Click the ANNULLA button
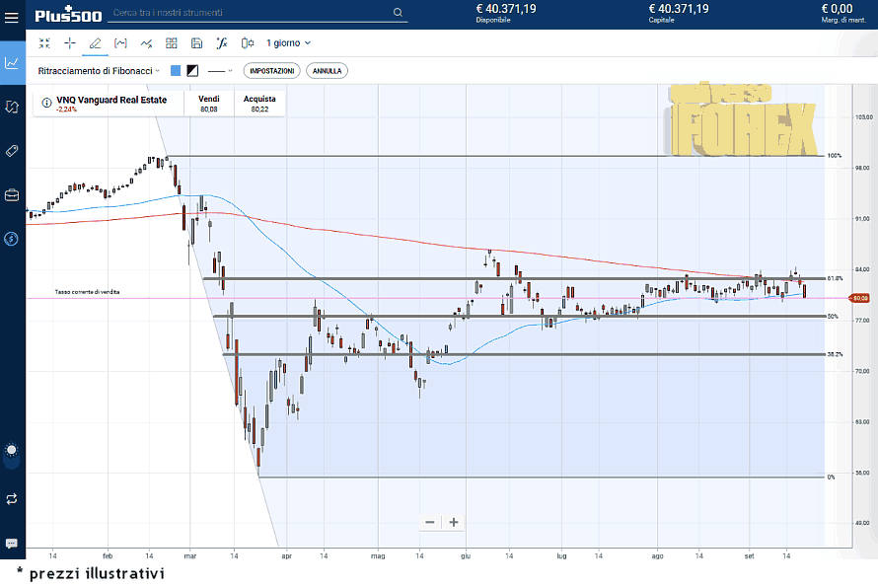 pyautogui.click(x=327, y=71)
